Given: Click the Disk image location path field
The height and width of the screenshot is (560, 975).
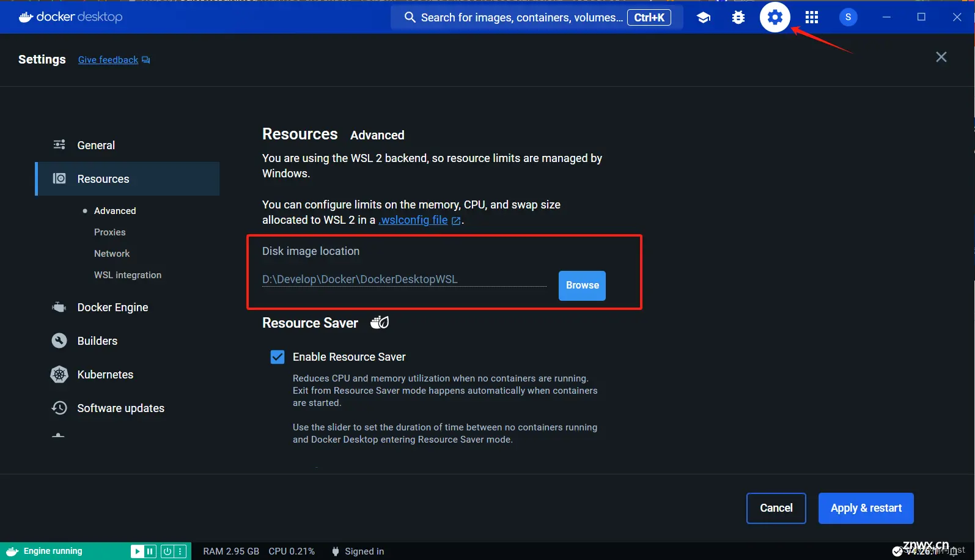Looking at the screenshot, I should coord(404,279).
